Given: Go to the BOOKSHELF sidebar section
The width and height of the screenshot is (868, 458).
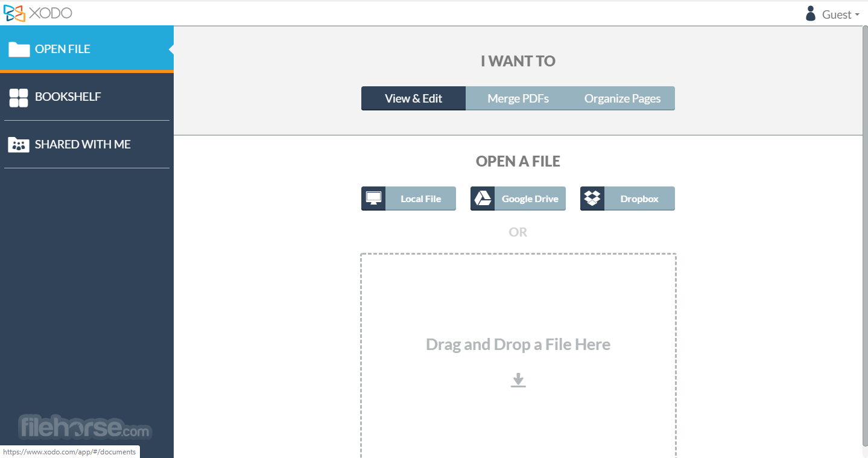Looking at the screenshot, I should [x=87, y=97].
